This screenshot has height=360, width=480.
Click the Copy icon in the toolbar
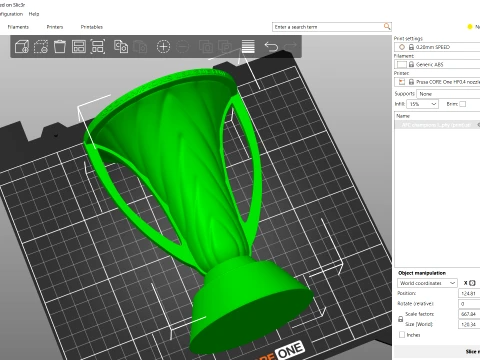[x=121, y=47]
